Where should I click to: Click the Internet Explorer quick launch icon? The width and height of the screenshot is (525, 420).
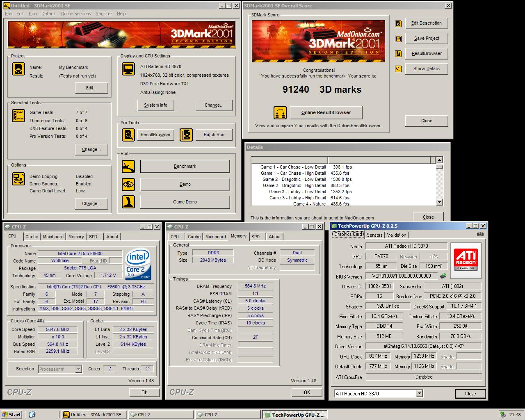[32, 415]
